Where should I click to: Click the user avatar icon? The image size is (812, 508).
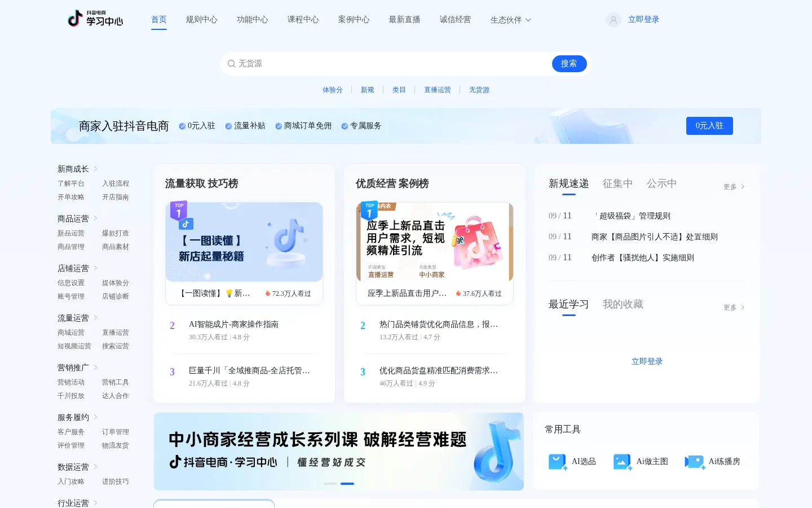tap(614, 20)
